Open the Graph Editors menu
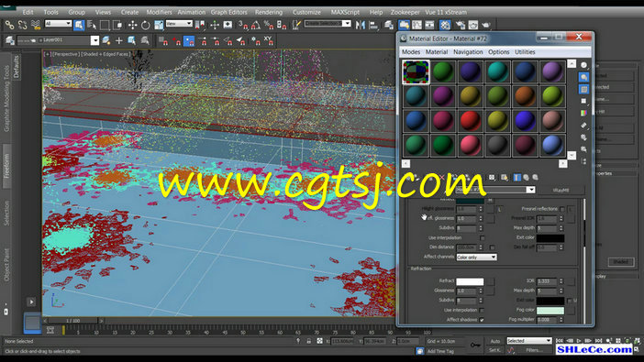The image size is (644, 362). [228, 12]
